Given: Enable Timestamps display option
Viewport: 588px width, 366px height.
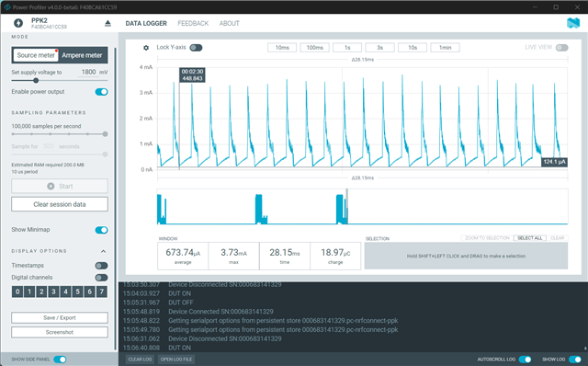Looking at the screenshot, I should tap(101, 266).
